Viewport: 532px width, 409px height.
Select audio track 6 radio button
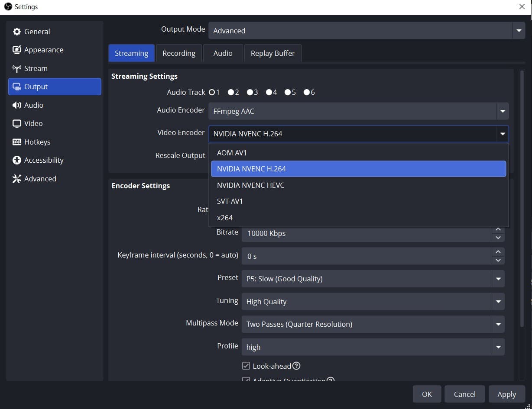click(307, 92)
